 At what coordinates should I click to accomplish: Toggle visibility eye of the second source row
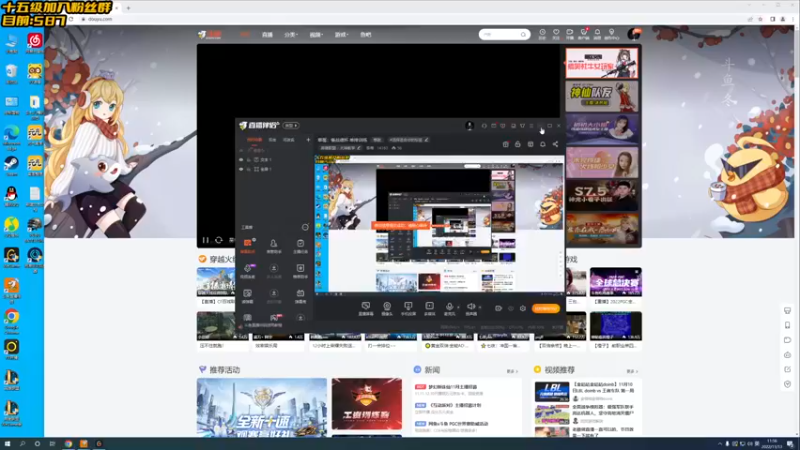[241, 169]
